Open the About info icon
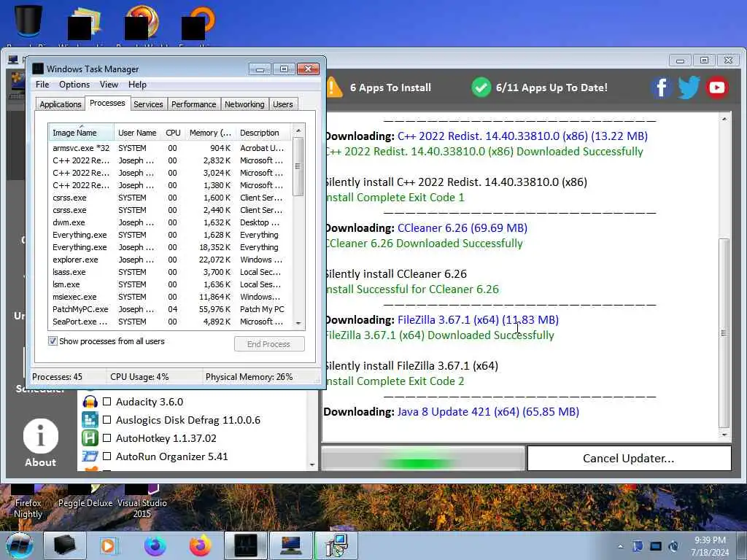Image resolution: width=747 pixels, height=560 pixels. click(41, 436)
